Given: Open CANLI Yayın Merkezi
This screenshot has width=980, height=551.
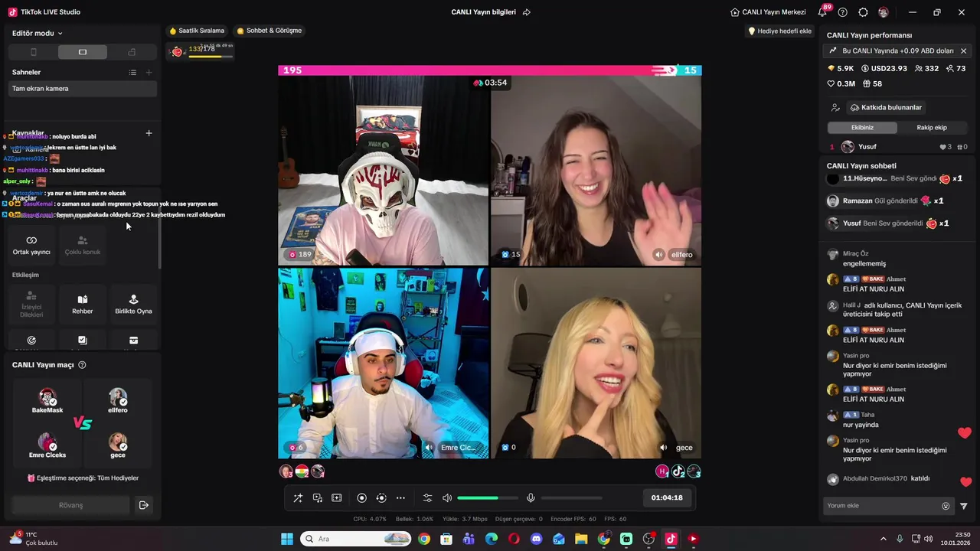Looking at the screenshot, I should (768, 12).
